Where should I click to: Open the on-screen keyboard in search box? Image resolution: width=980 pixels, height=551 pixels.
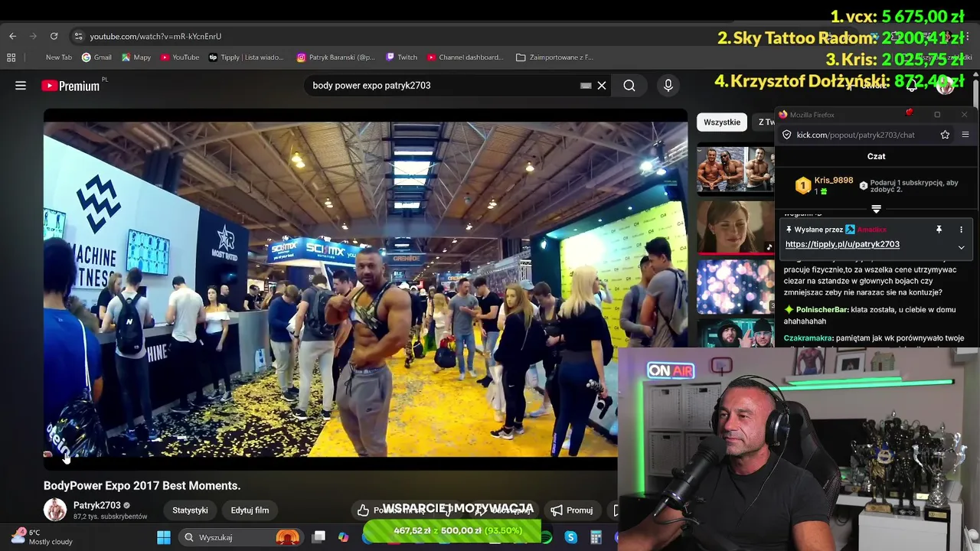point(586,86)
